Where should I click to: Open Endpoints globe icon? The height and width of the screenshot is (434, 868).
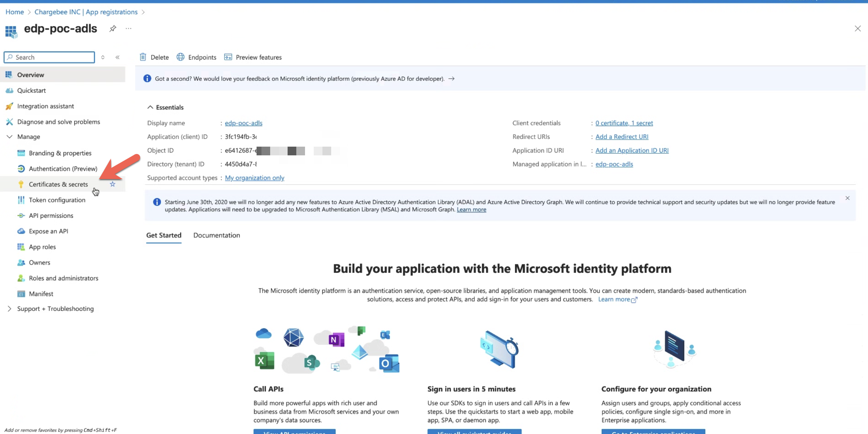pos(180,57)
